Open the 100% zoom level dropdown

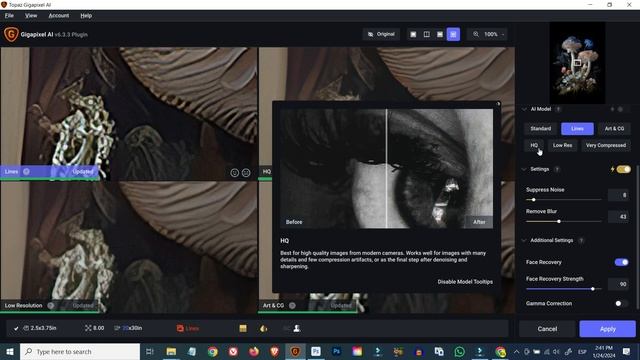[494, 34]
